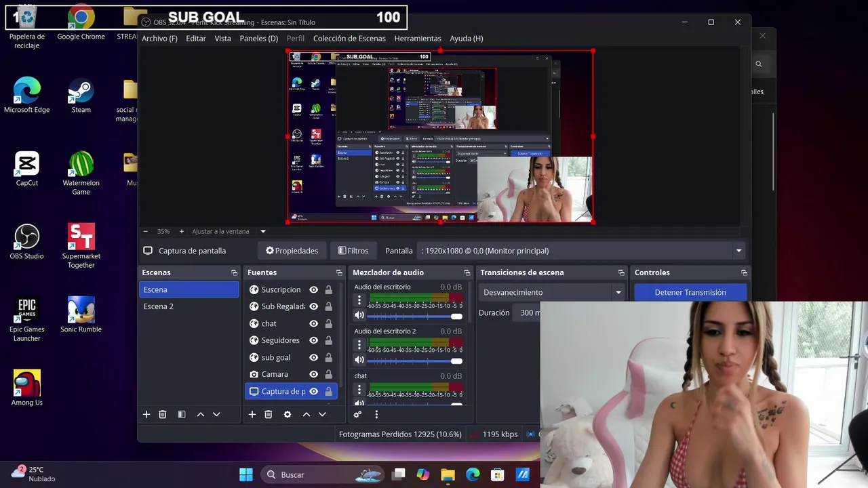This screenshot has width=868, height=488.
Task: Open Filtros for selected source
Action: point(353,251)
